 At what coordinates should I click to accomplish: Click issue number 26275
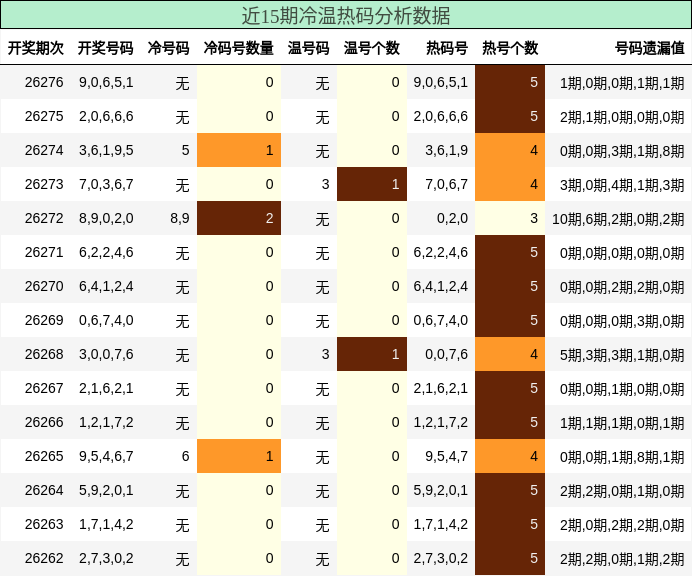(44, 116)
